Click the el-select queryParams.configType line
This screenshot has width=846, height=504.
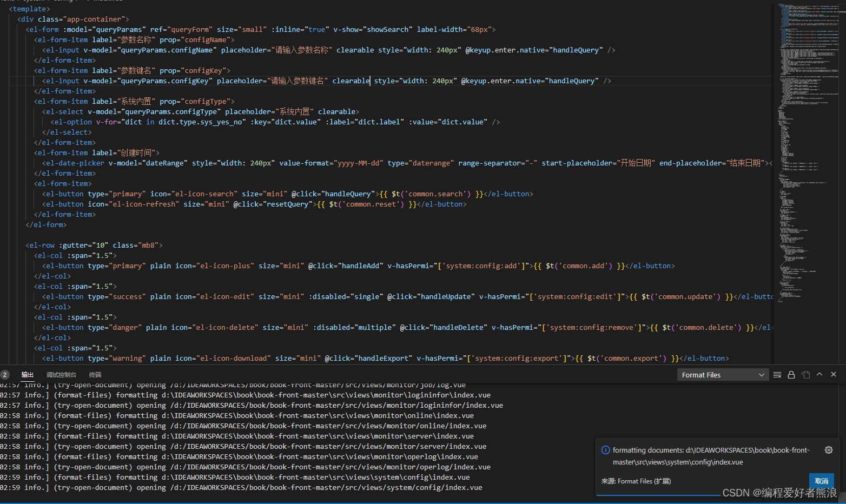click(x=200, y=111)
